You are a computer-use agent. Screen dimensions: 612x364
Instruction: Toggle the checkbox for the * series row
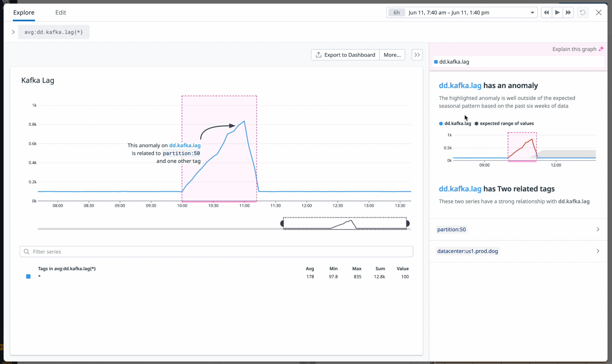[28, 276]
